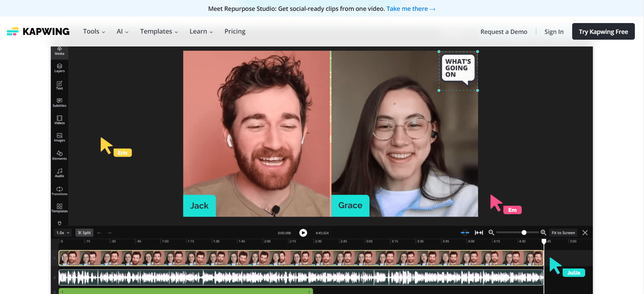Toggle the timeline snapping icon

[x=465, y=233]
